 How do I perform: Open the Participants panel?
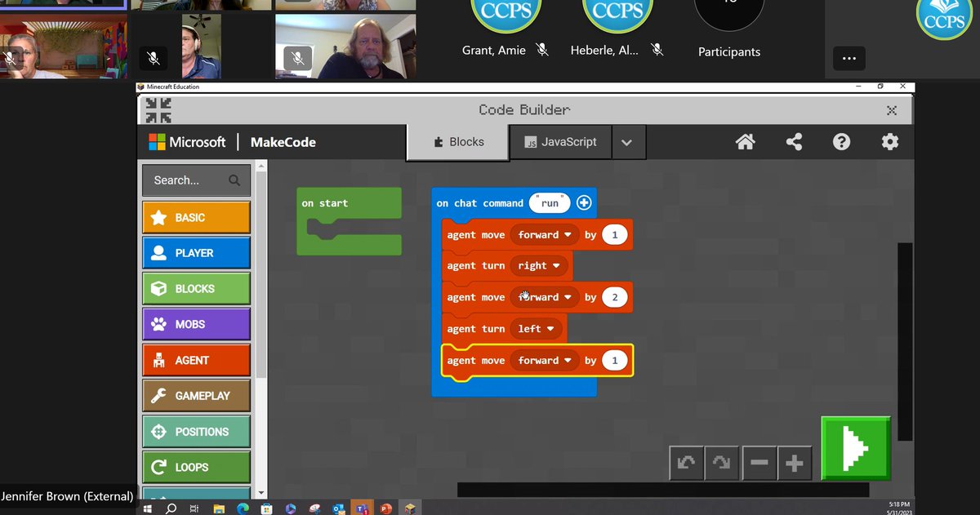click(x=728, y=51)
